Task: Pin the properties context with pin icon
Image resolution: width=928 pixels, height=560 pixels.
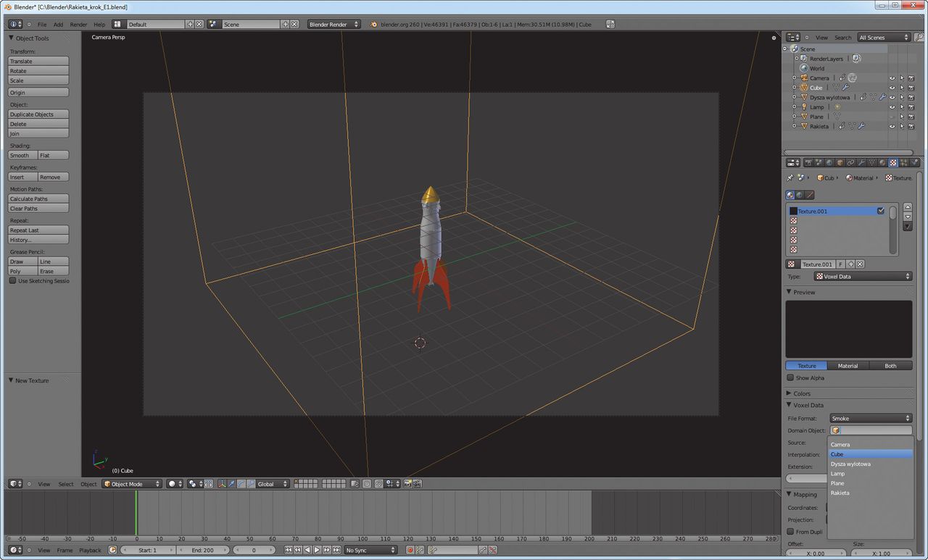Action: 790,177
